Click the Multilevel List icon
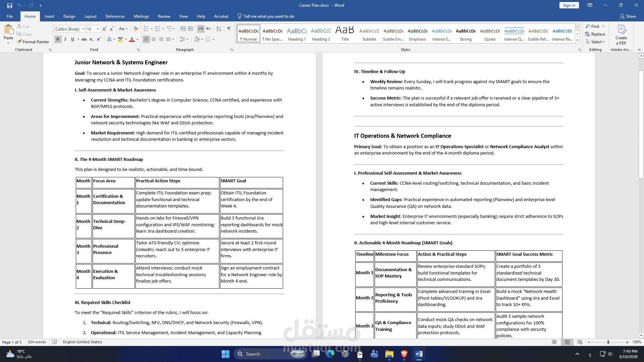 pyautogui.click(x=169, y=29)
